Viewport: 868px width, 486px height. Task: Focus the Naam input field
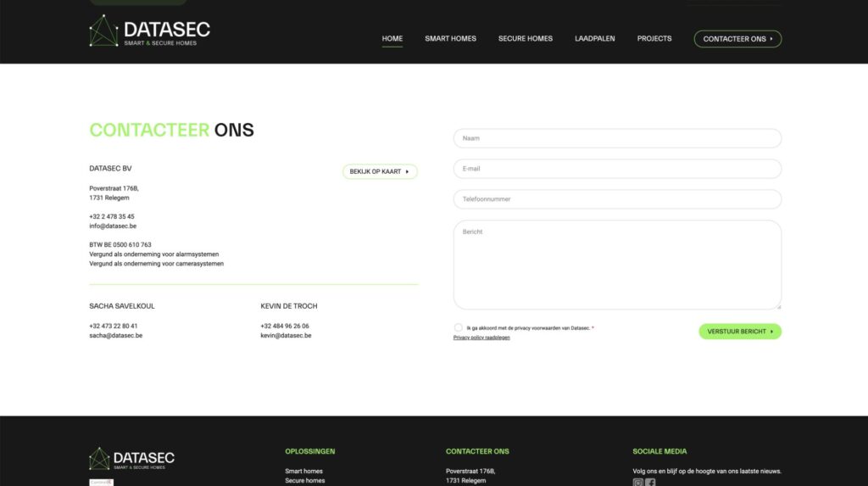pyautogui.click(x=617, y=138)
